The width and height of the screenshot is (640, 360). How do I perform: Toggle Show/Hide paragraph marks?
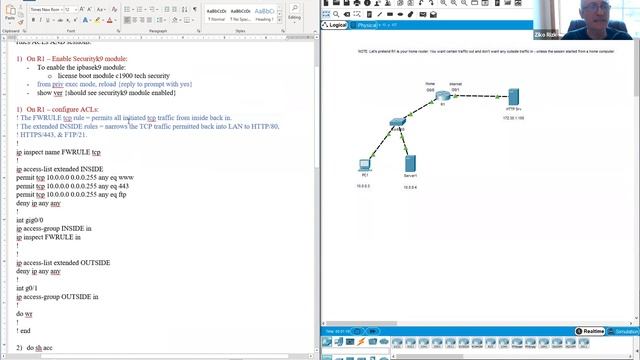pos(195,9)
